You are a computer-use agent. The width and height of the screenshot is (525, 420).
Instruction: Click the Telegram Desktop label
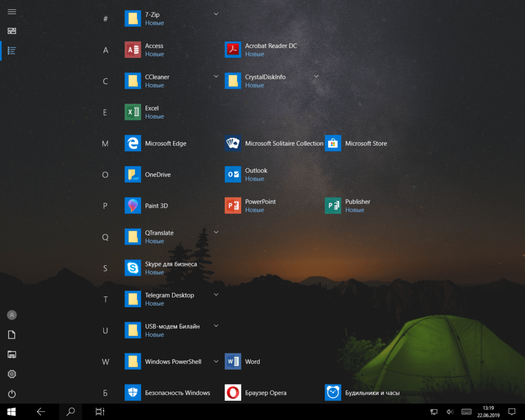coord(170,295)
